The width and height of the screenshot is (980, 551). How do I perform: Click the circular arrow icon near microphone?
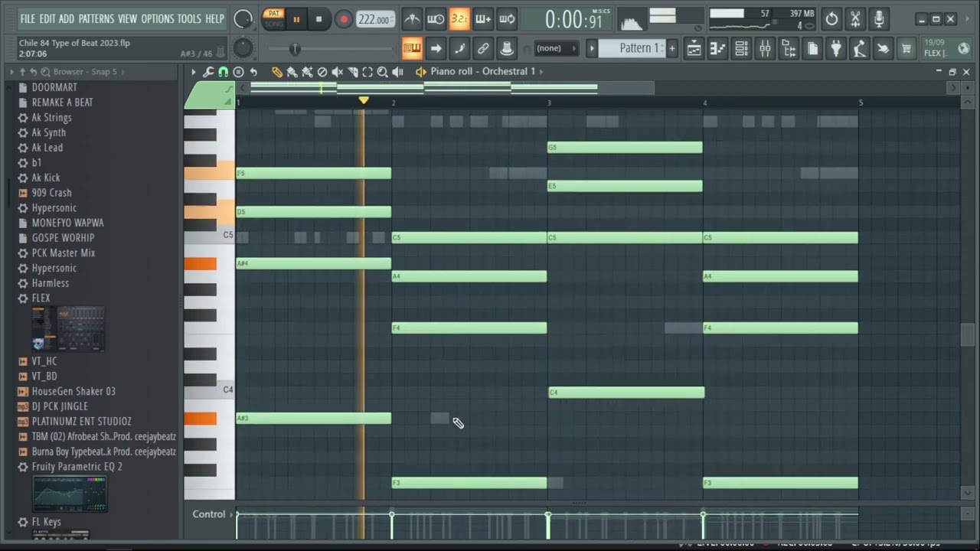point(831,19)
